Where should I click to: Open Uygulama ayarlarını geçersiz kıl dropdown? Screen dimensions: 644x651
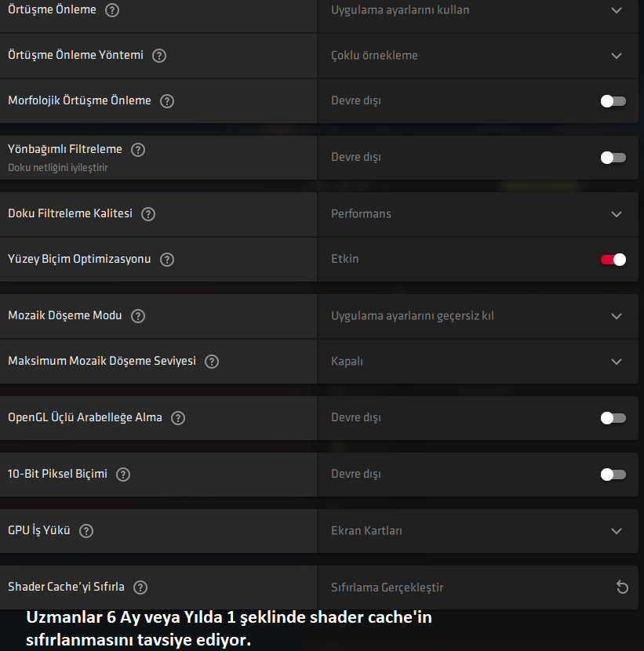point(478,316)
